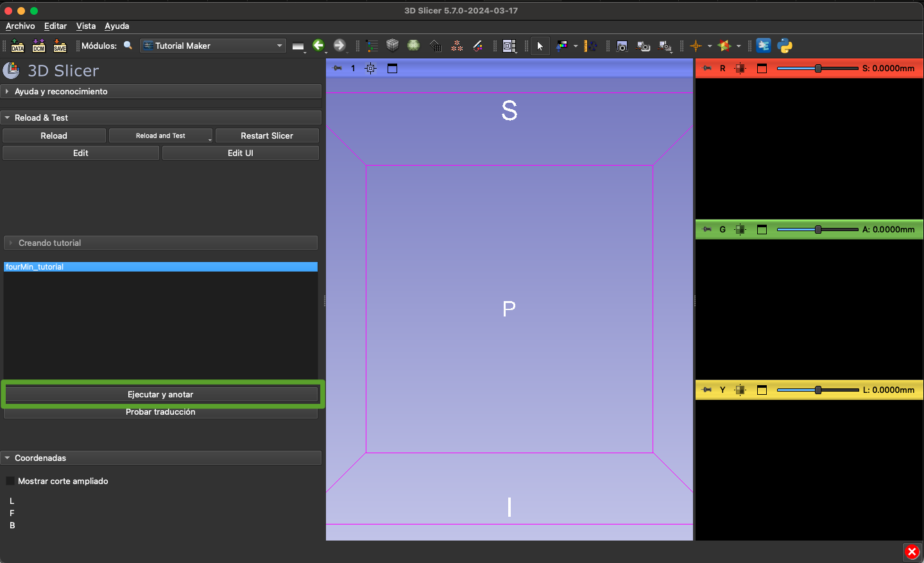Center the 3D view using crosshair icon
Image resolution: width=924 pixels, height=563 pixels.
(x=371, y=68)
